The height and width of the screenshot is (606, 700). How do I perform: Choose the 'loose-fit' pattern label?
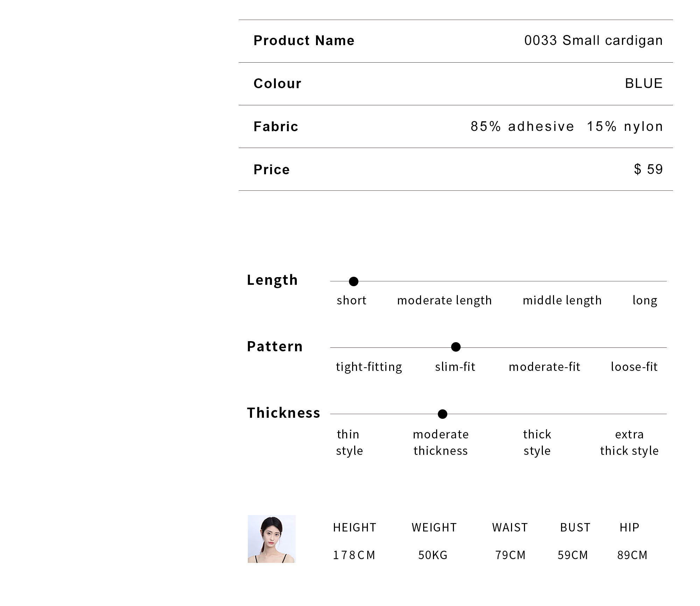coord(634,367)
